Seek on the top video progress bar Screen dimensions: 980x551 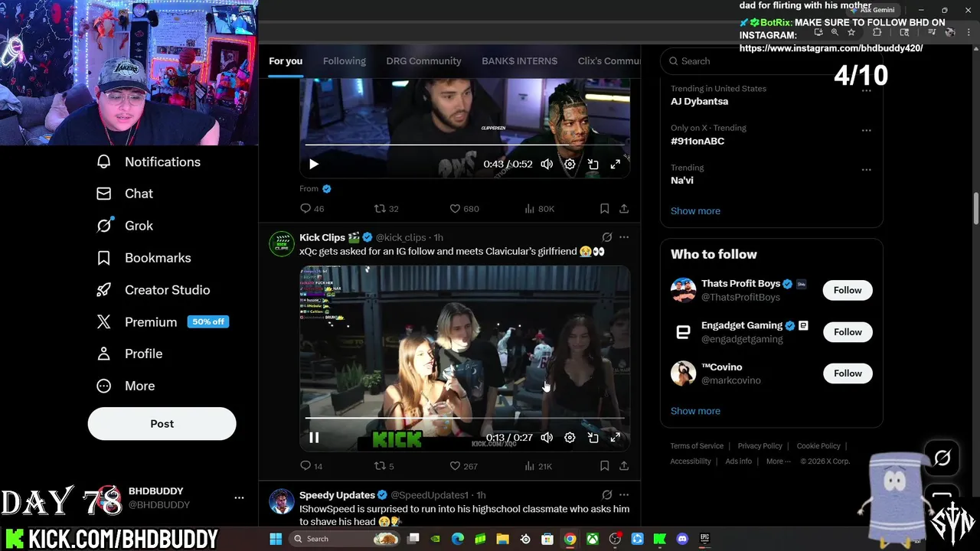pyautogui.click(x=465, y=145)
